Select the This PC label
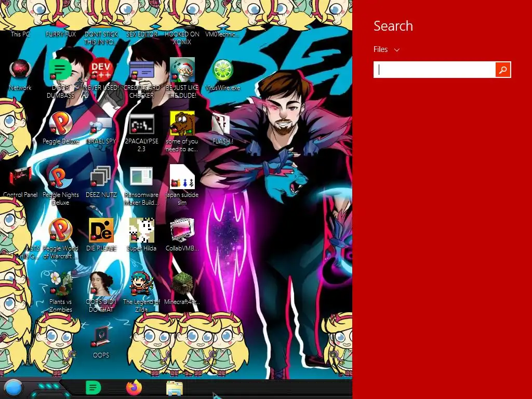 click(20, 34)
